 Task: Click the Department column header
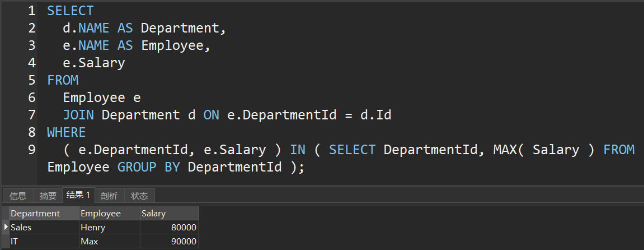point(44,213)
